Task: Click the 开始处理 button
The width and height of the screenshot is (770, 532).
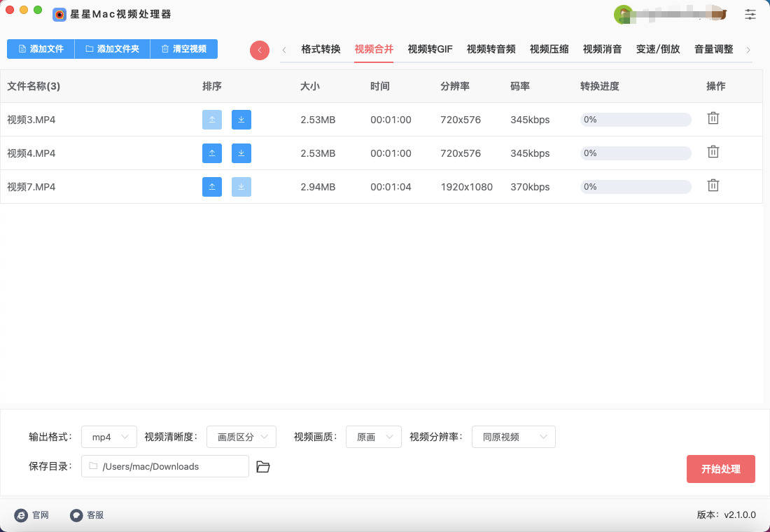Action: (720, 469)
